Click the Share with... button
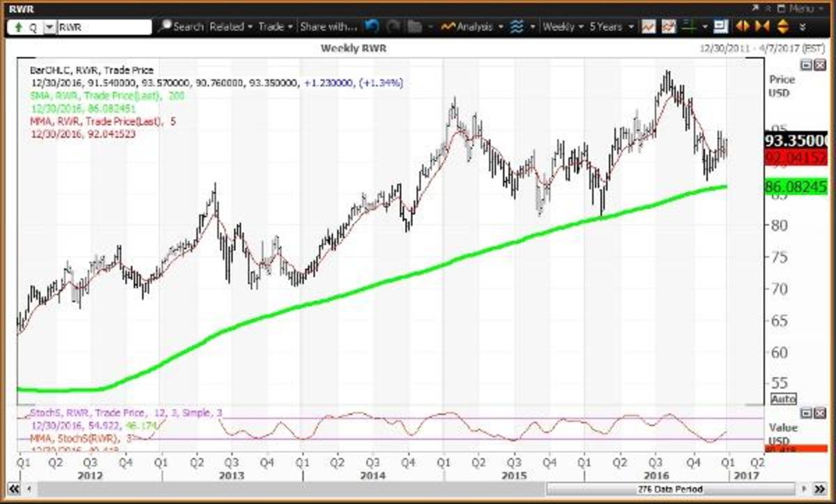Screen dimensions: 836x504 point(327,26)
